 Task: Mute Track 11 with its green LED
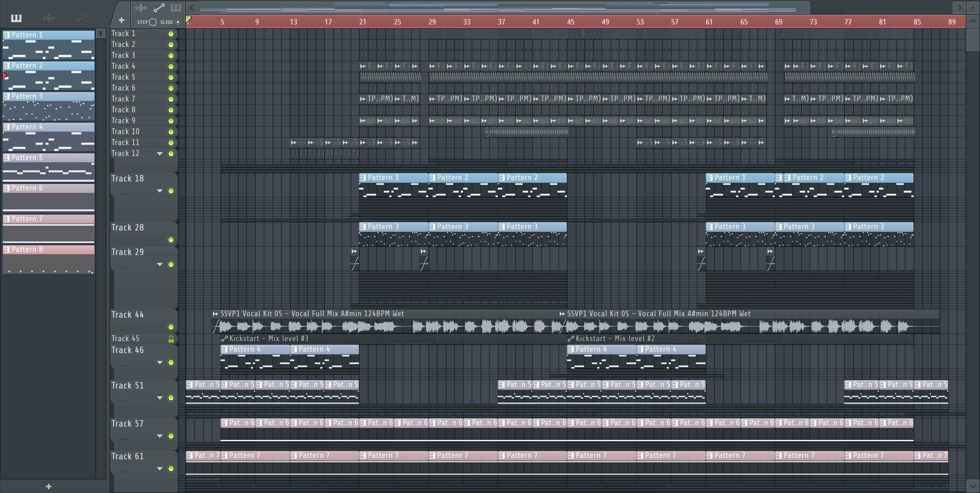pyautogui.click(x=171, y=143)
